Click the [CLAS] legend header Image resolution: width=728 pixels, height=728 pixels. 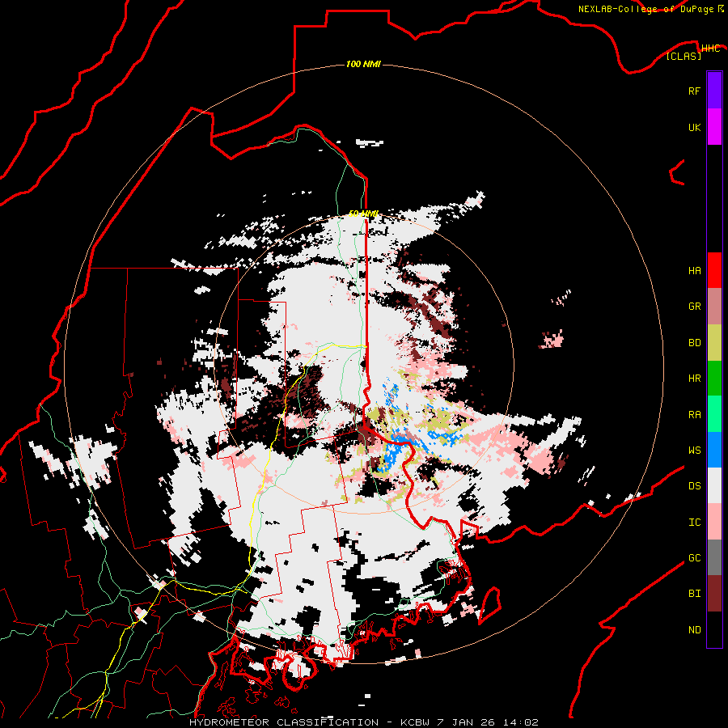(684, 57)
